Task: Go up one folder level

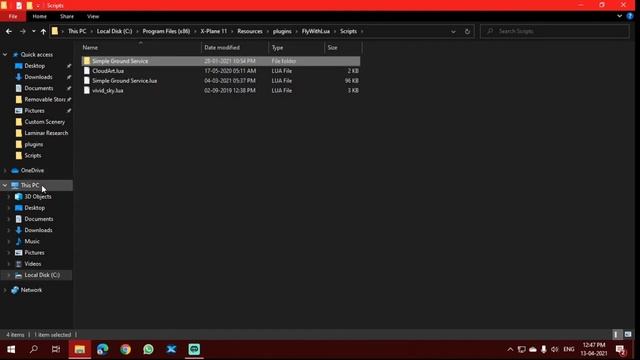Action: point(43,31)
